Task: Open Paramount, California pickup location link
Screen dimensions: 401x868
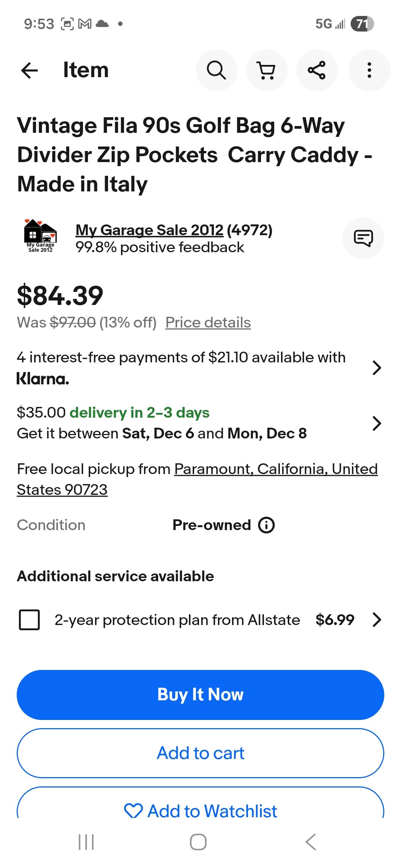Action: pos(276,470)
